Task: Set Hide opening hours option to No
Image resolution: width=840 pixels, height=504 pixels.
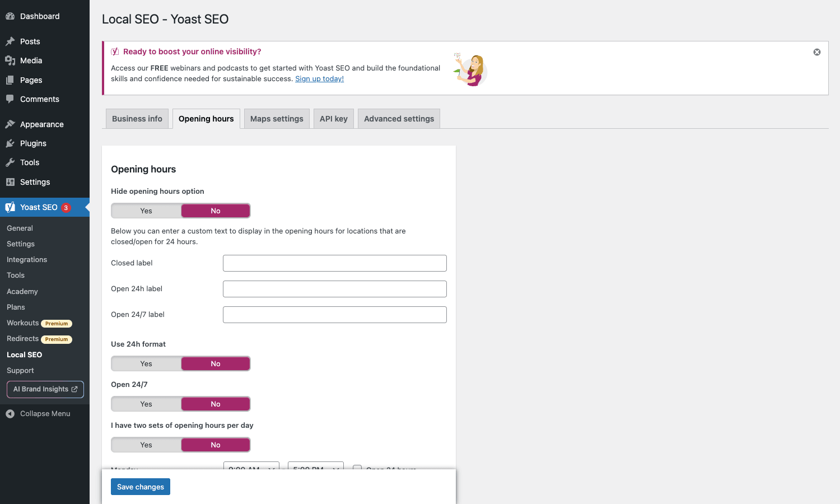Action: coord(216,211)
